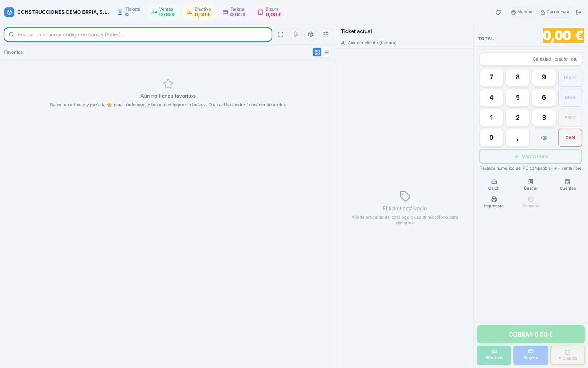The height and width of the screenshot is (368, 588).
Task: Tap the comma decimal key
Action: click(518, 138)
